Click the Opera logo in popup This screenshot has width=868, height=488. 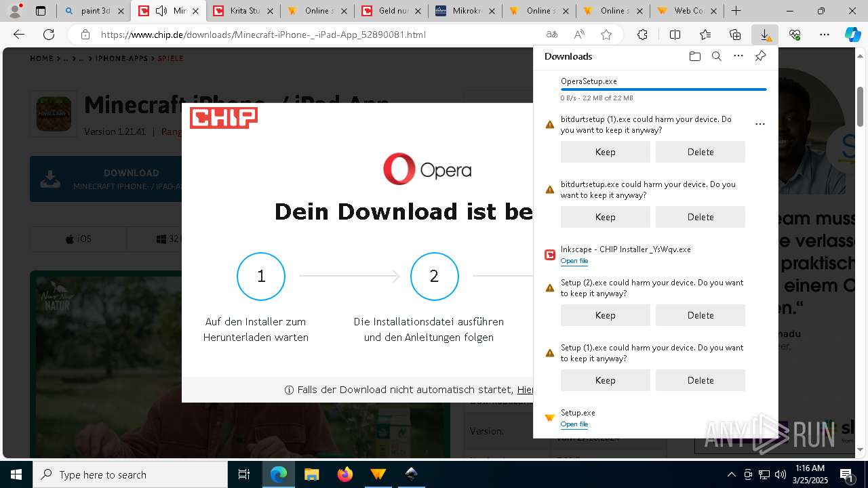tap(427, 169)
